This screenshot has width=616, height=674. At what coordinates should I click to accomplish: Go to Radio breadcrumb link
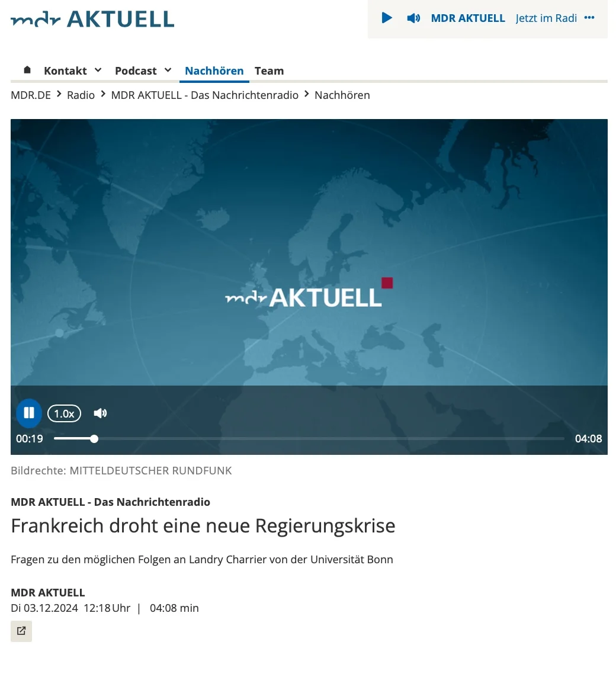[81, 95]
